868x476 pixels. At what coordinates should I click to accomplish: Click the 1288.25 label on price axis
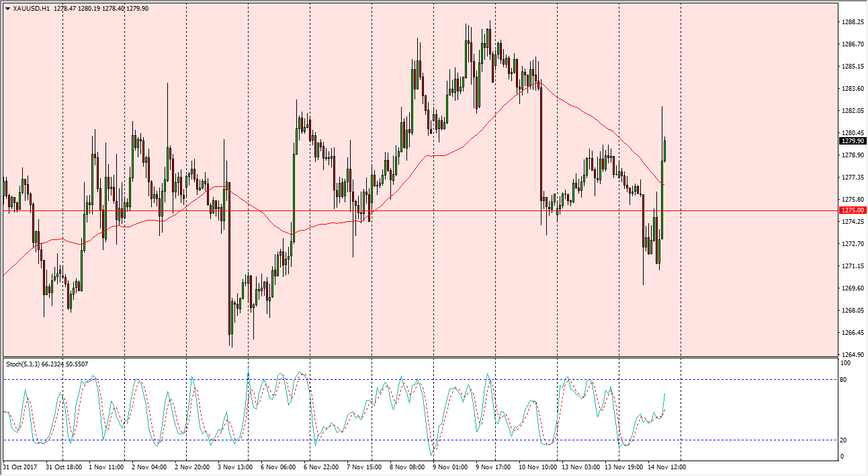pos(853,22)
